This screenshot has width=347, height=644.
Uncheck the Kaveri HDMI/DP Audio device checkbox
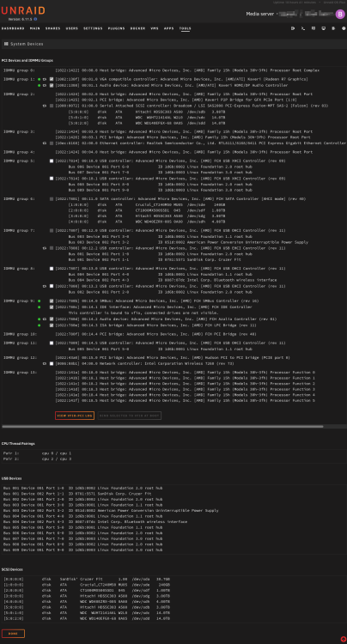52,85
